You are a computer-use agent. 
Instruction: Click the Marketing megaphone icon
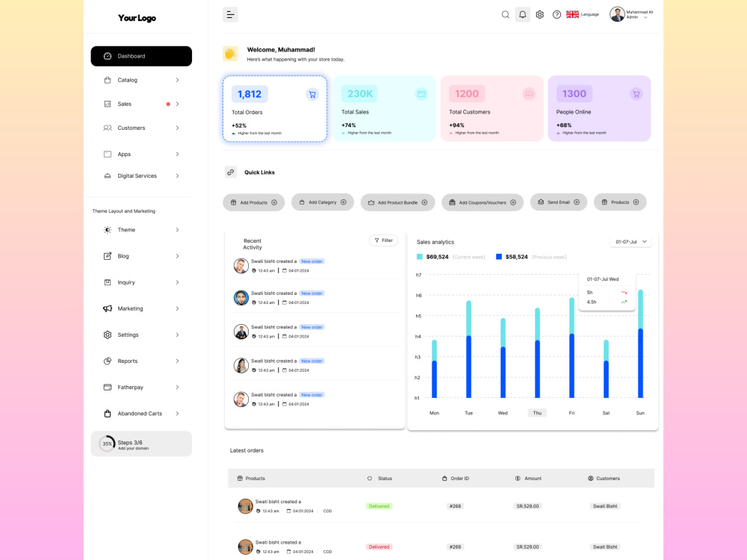(108, 308)
